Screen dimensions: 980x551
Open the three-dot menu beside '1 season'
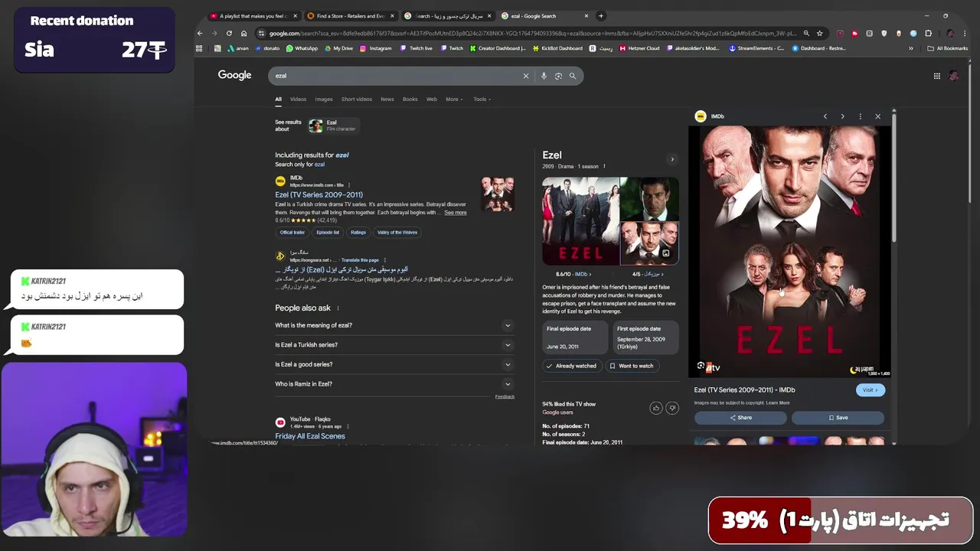(604, 166)
